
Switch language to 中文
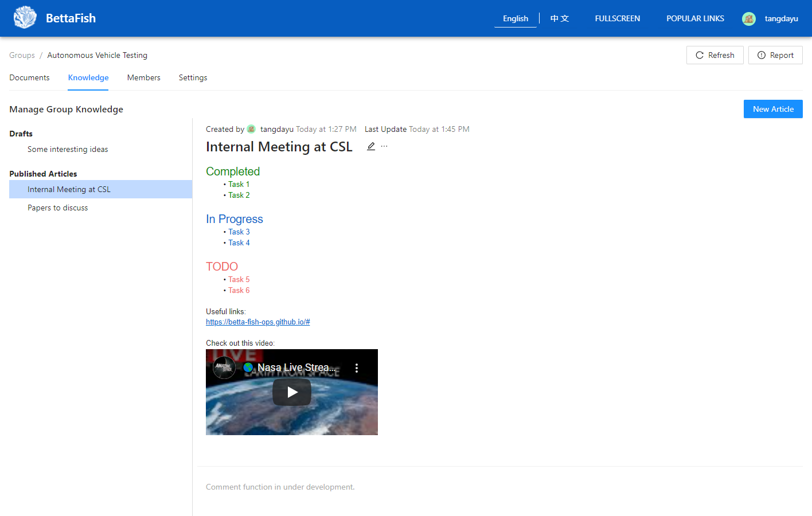click(560, 18)
